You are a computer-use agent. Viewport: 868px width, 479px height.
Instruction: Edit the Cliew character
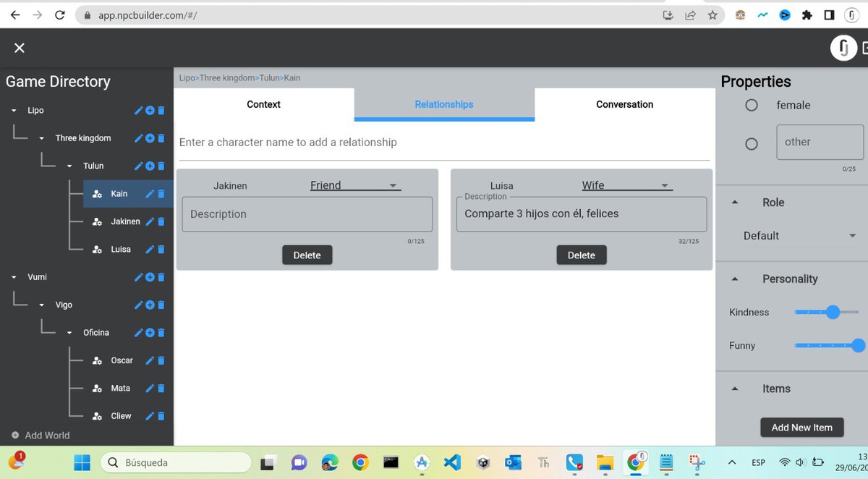point(150,416)
